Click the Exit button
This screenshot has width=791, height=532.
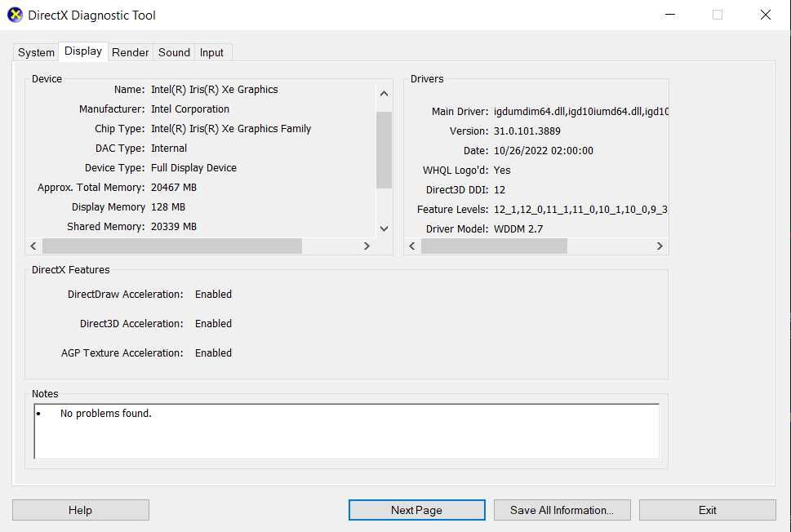(x=707, y=510)
